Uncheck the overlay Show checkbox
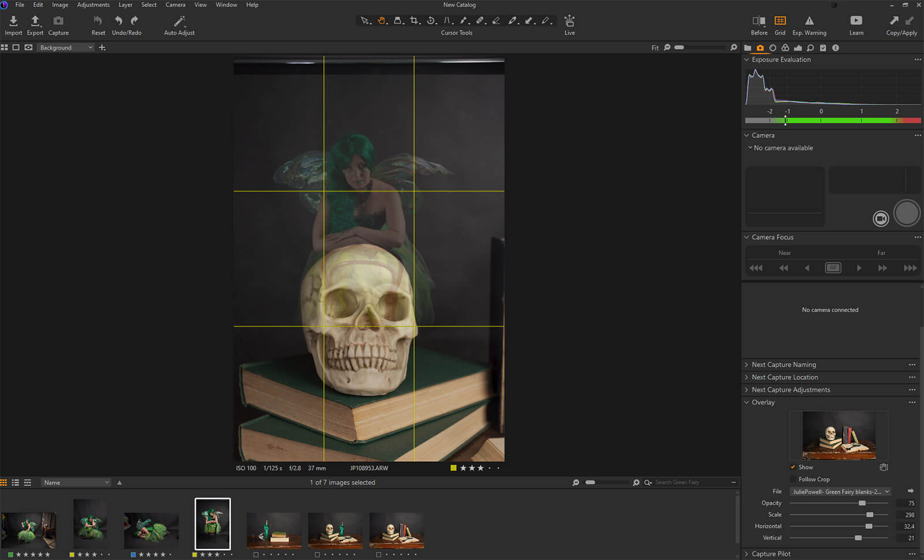 click(x=793, y=467)
